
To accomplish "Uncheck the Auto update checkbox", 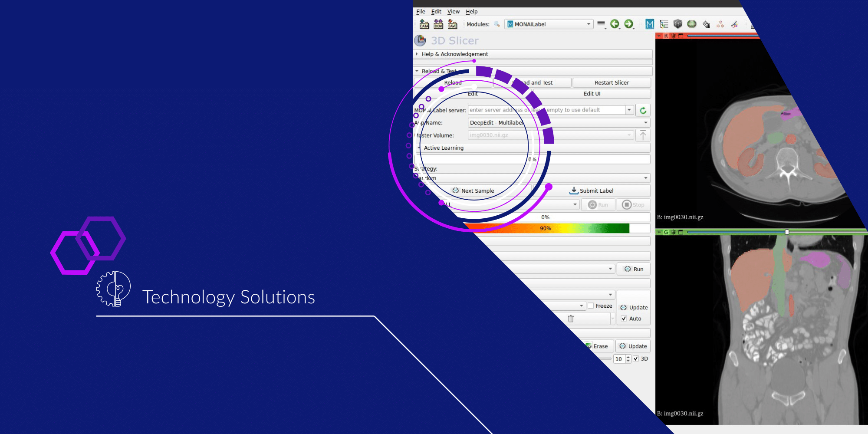I will (x=624, y=319).
